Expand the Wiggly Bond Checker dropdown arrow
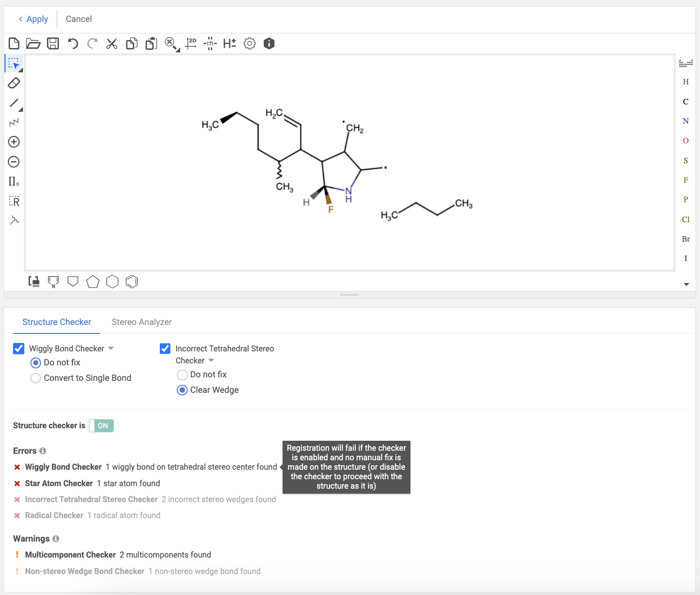Viewport: 700px width, 595px height. click(x=111, y=348)
